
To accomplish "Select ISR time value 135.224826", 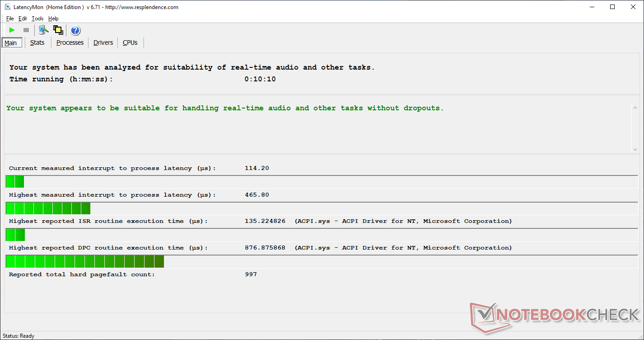I will [x=265, y=221].
